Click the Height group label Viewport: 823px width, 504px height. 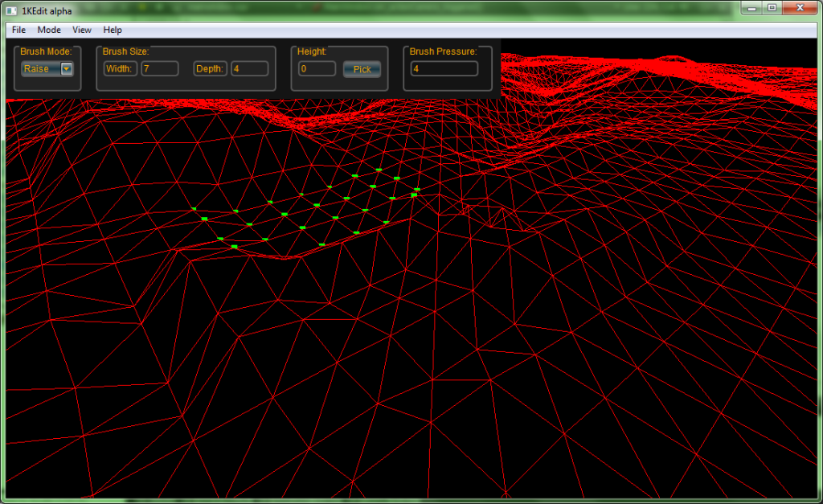point(312,51)
